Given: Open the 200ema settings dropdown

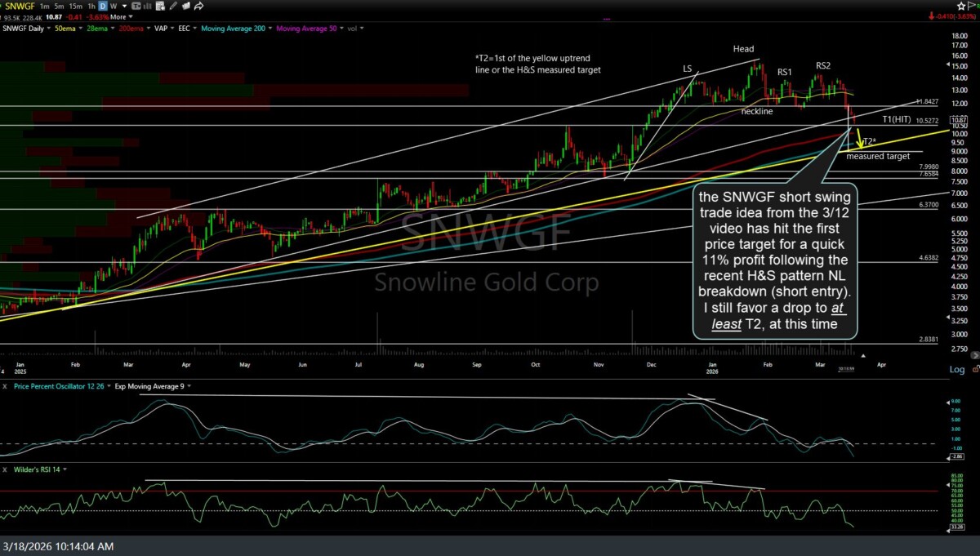Looking at the screenshot, I should [148, 28].
